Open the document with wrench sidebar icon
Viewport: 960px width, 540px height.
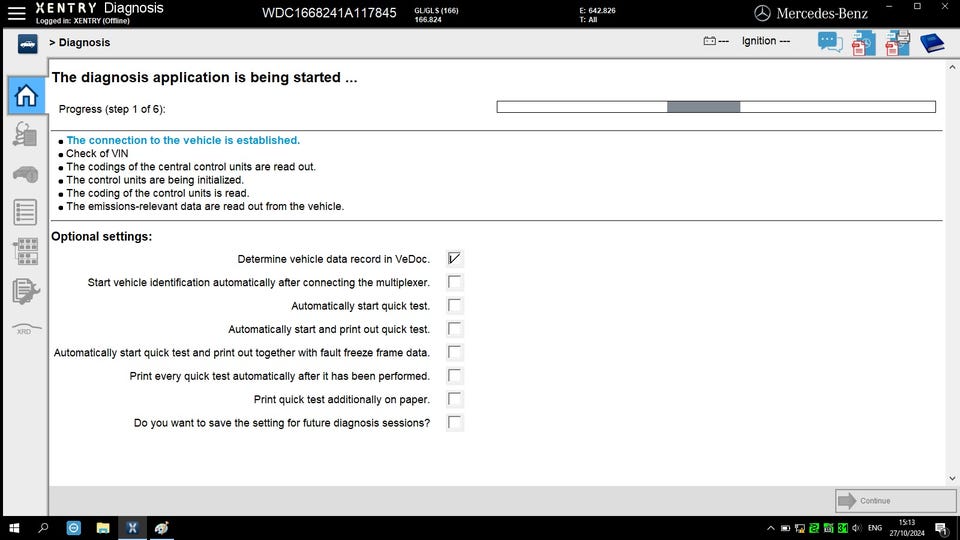pos(25,291)
